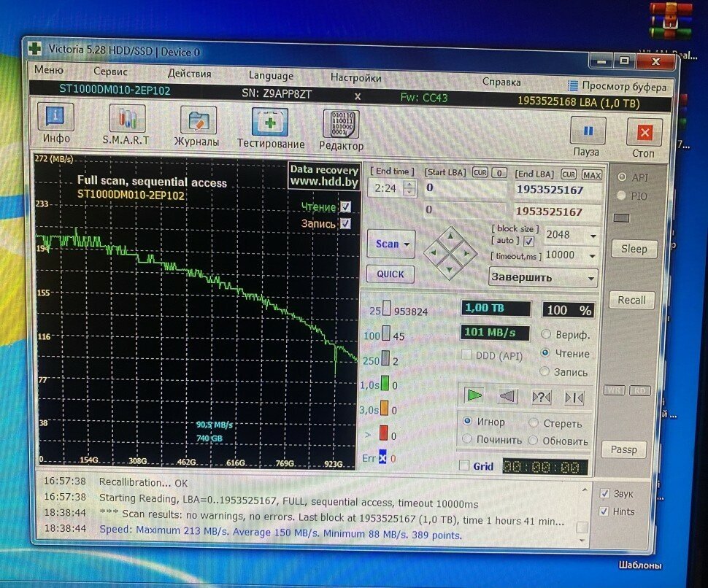
Task: Toggle block size auto checkbox
Action: [528, 241]
